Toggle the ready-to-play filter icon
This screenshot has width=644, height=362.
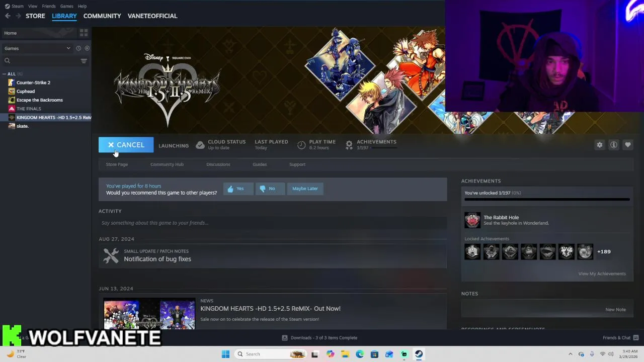tap(87, 48)
